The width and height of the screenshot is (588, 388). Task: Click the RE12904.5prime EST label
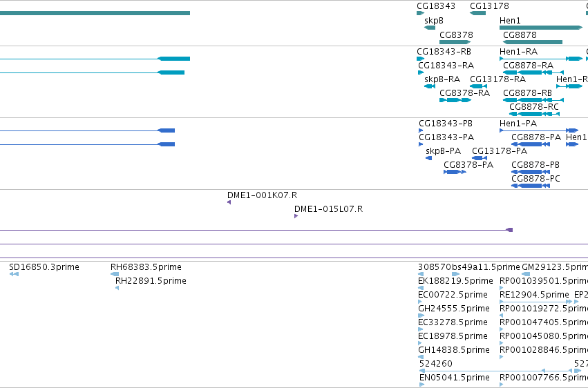tap(534, 295)
